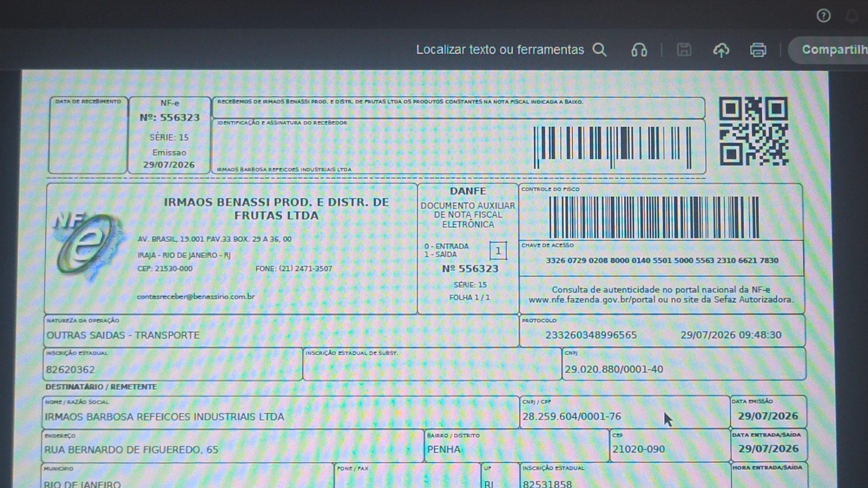
Task: Click the phone 'FONE: (21) 2471-3507'
Action: [294, 269]
